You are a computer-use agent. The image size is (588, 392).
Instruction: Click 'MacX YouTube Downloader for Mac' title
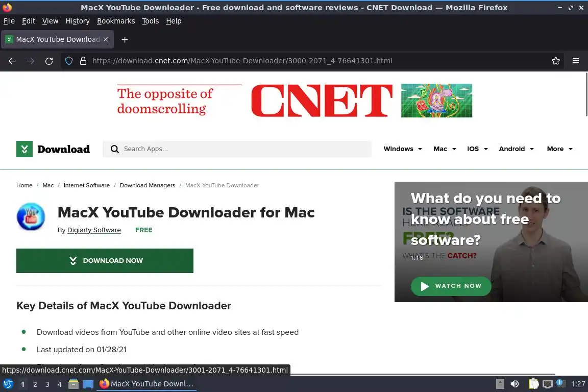point(186,212)
